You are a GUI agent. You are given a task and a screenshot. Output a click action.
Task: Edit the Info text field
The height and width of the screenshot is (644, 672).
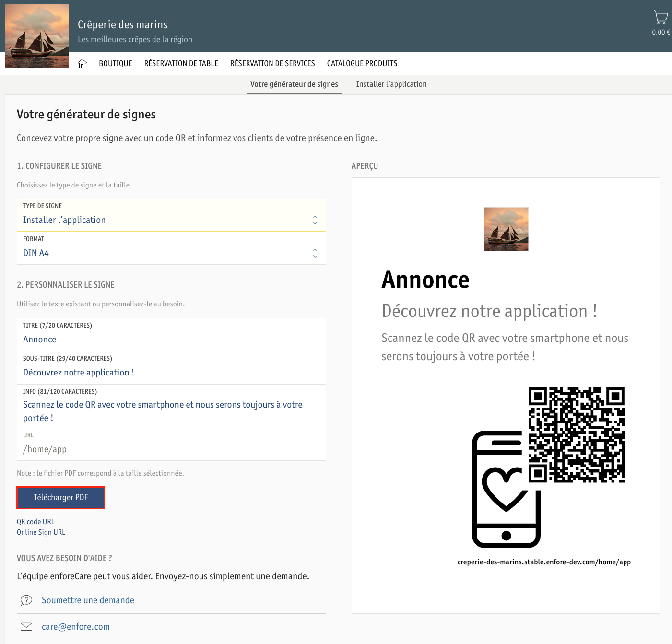tap(171, 406)
